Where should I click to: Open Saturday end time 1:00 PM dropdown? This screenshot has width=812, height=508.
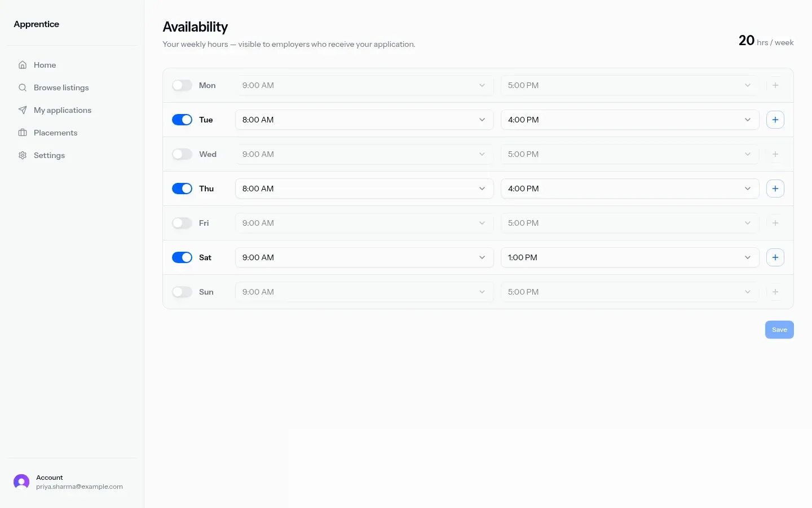click(x=630, y=257)
